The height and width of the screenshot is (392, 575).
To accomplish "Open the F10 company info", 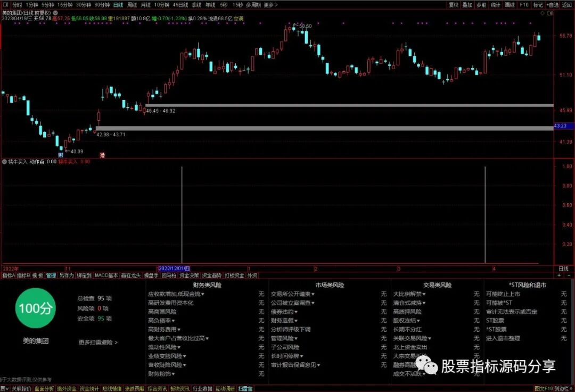I will (524, 5).
